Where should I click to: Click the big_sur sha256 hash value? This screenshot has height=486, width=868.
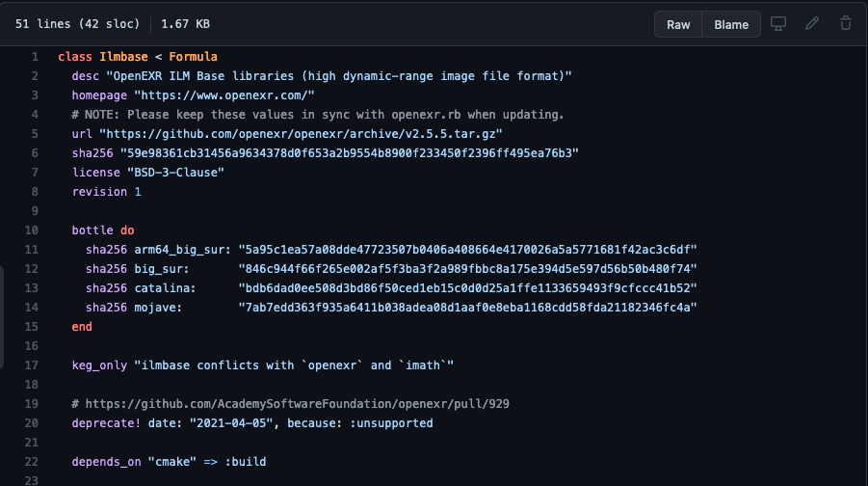coord(468,269)
